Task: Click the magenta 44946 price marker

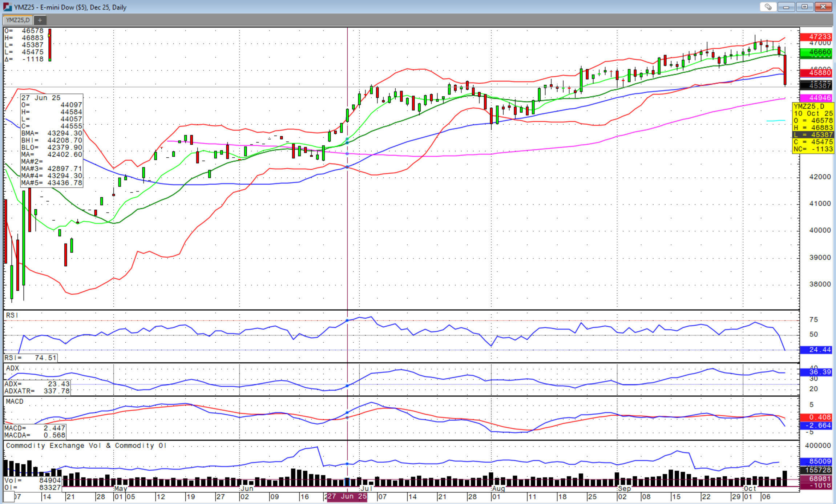Action: tap(816, 98)
